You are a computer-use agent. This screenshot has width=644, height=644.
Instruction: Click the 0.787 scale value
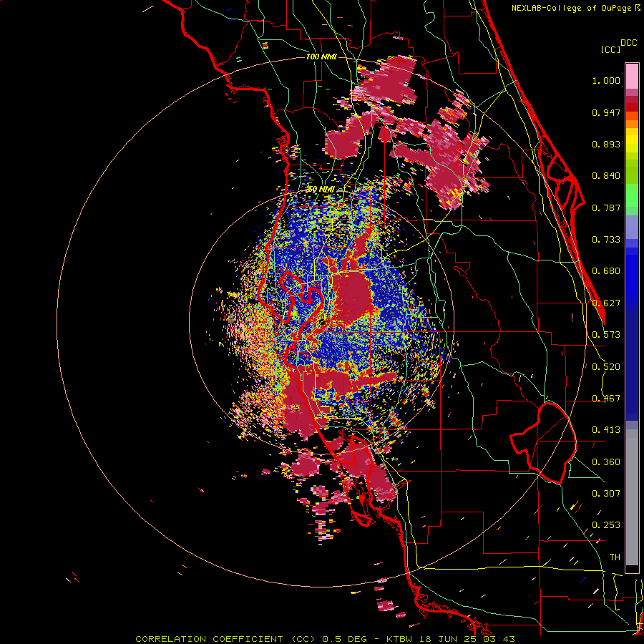click(606, 208)
